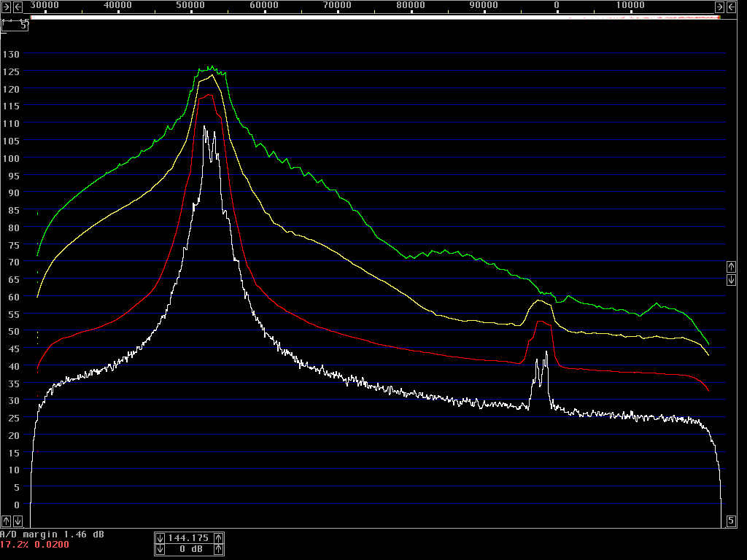Viewport: 747px width, 560px height.
Task: Click the 20 dB amplitude scale label
Action: (14, 435)
